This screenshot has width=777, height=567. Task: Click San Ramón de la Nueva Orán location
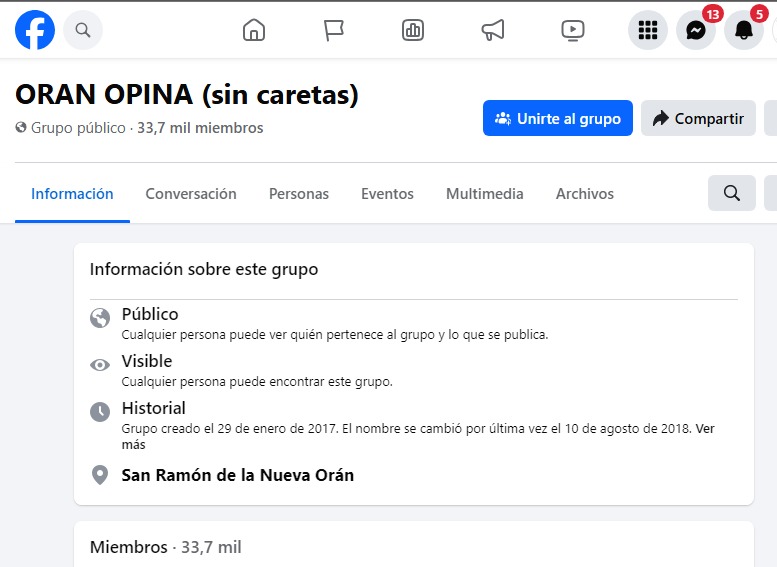(x=238, y=475)
